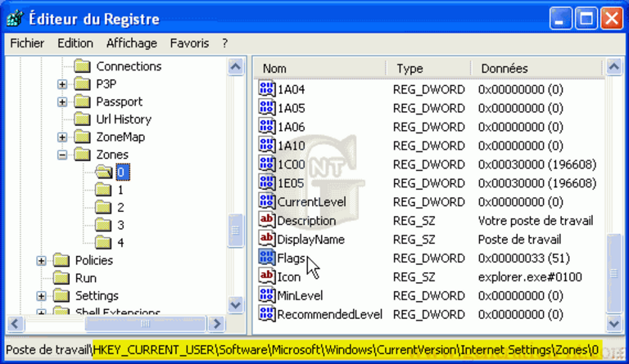The height and width of the screenshot is (364, 629).
Task: Click the DisplayName data 'Poste de travail'
Action: click(x=519, y=240)
